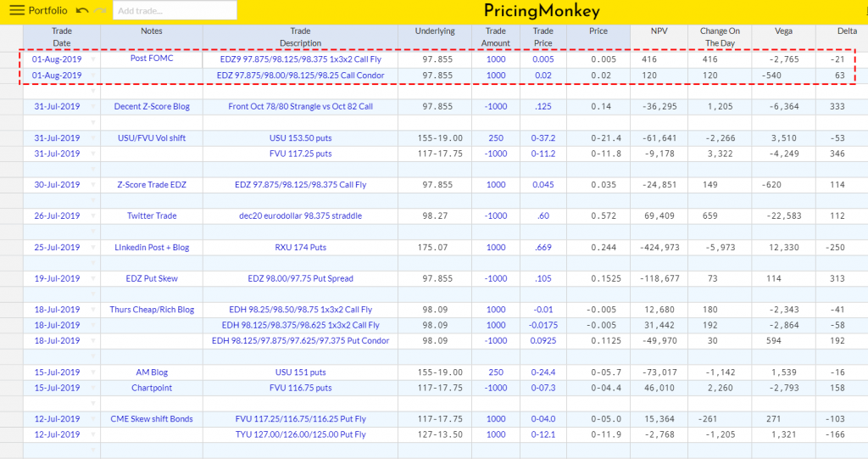This screenshot has width=868, height=459.
Task: Click the 19-Jul-2019 trade date
Action: click(x=57, y=278)
